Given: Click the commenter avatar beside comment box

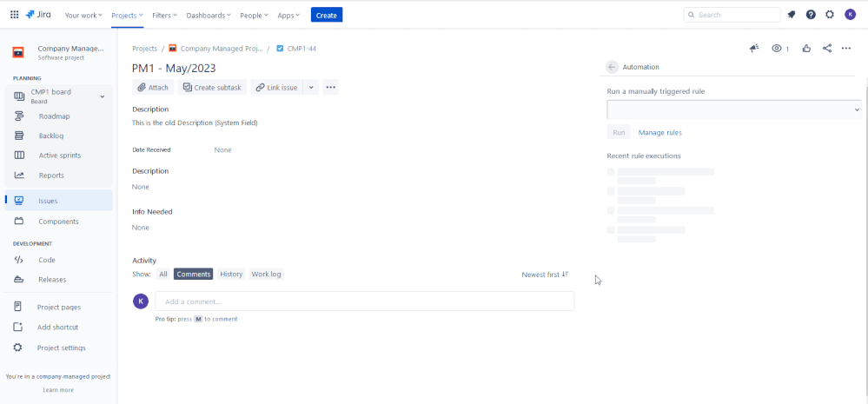Looking at the screenshot, I should click(141, 301).
